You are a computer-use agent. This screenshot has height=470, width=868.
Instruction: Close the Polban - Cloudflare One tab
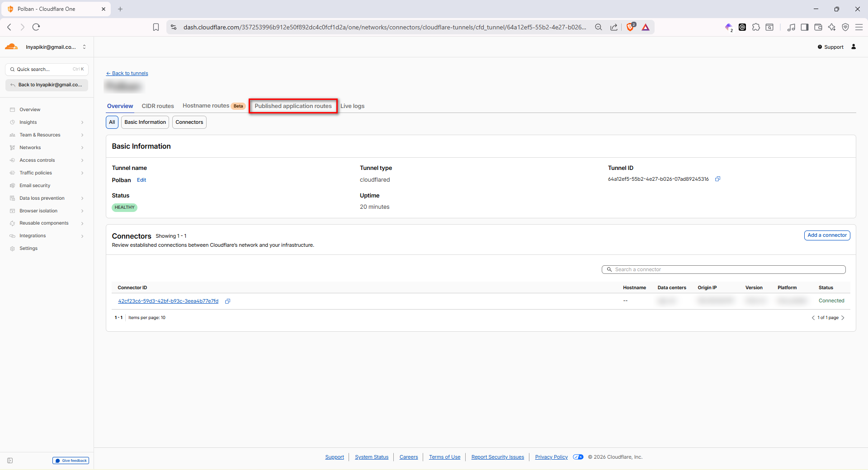104,9
